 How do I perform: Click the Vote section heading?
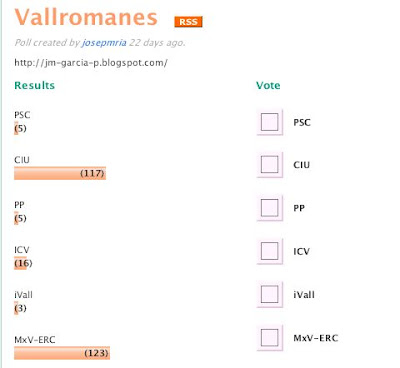click(268, 85)
